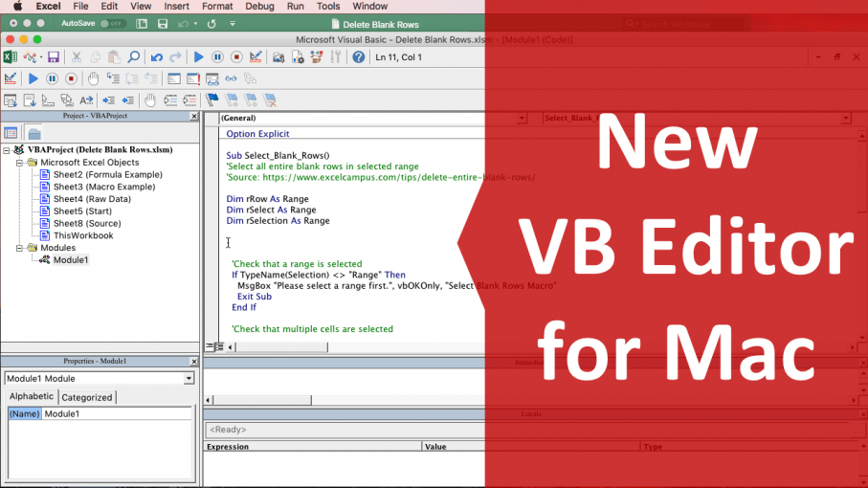
Task: Toggle the AutoSave switch
Action: pyautogui.click(x=112, y=22)
